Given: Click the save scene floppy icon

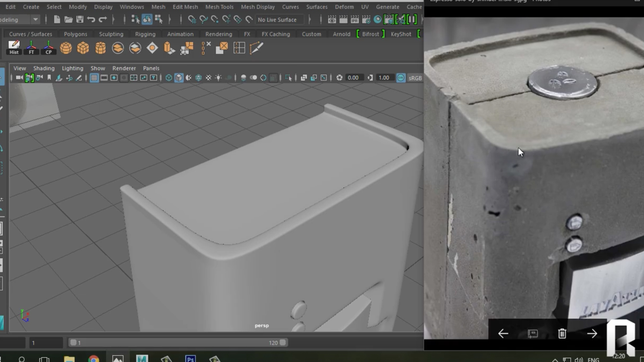Looking at the screenshot, I should (x=80, y=19).
